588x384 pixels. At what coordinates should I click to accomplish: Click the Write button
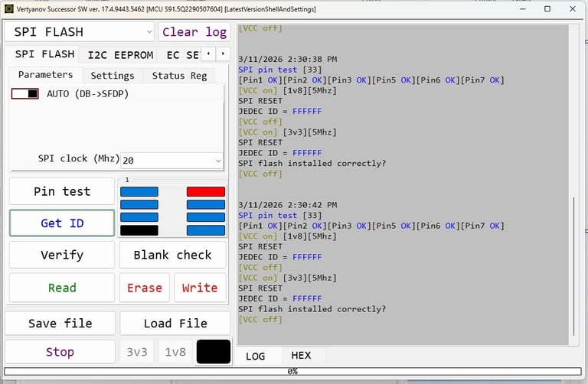pos(200,288)
